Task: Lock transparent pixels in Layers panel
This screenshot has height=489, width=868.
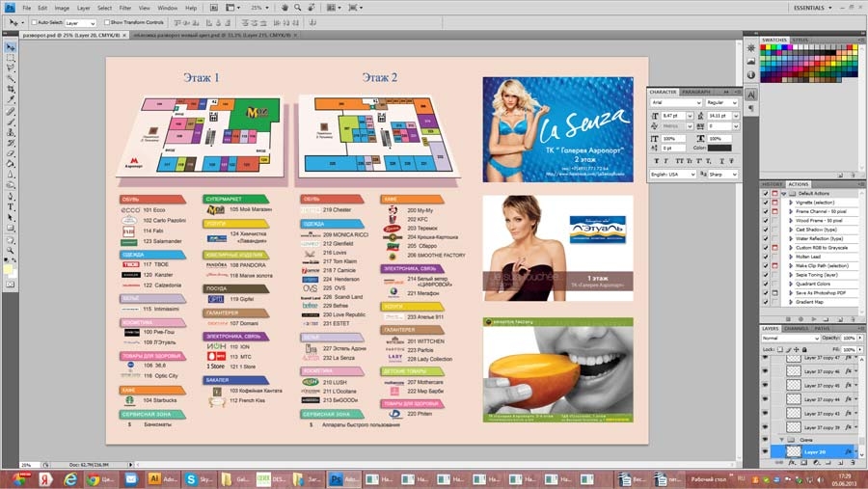Action: (780, 349)
